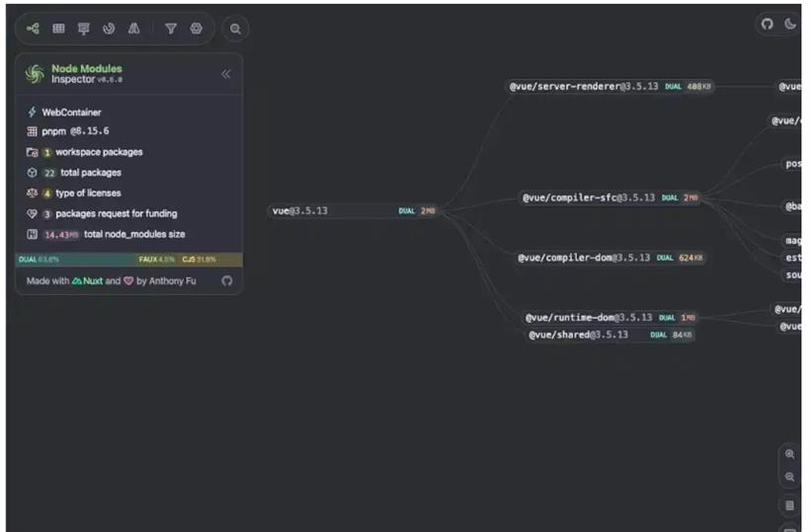Click the round list icon below the zoom buttons

coord(790,505)
